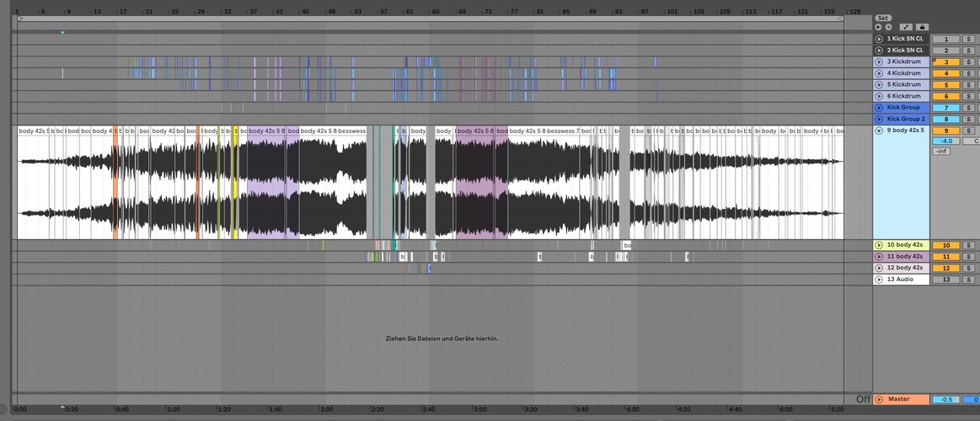The height and width of the screenshot is (421, 980).
Task: Select the purple body 42s 5 clip at bar 37
Action: 266,183
